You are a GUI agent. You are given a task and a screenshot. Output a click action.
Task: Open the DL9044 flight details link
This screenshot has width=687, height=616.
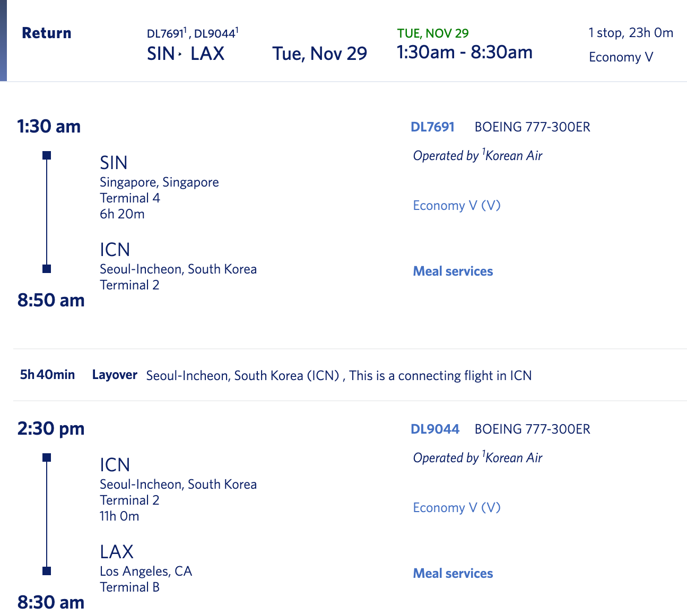pos(434,429)
